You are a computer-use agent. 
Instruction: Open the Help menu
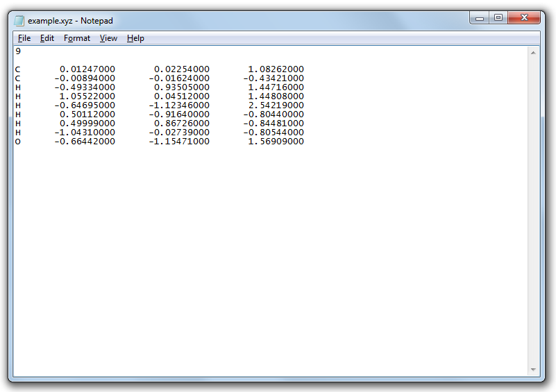click(x=135, y=38)
